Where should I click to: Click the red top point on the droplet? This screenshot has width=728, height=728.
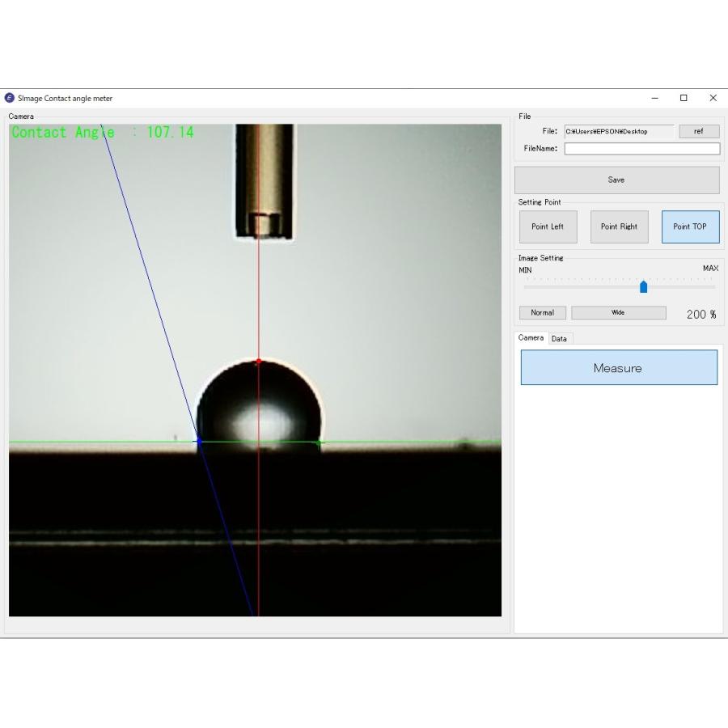259,361
